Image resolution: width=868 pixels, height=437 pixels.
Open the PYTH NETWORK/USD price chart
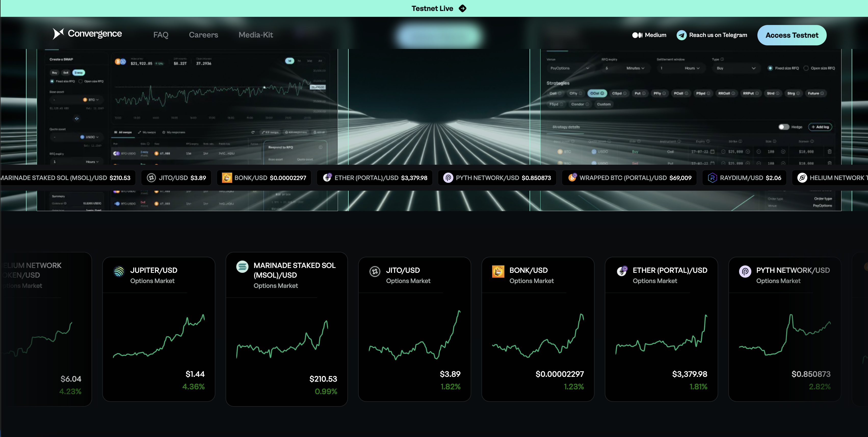785,335
